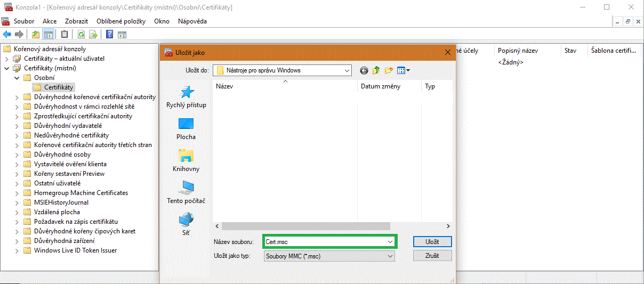The image size is (644, 284).
Task: Open the Oblíbené položky menu
Action: 121,21
